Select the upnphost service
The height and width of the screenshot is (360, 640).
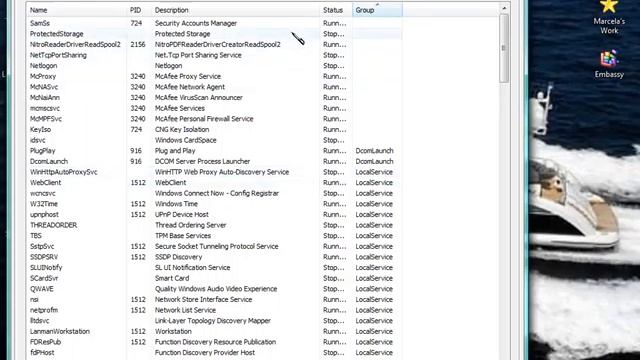click(x=44, y=214)
